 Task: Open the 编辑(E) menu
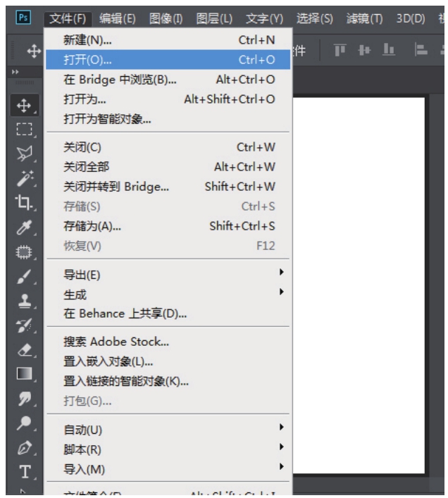click(x=118, y=19)
